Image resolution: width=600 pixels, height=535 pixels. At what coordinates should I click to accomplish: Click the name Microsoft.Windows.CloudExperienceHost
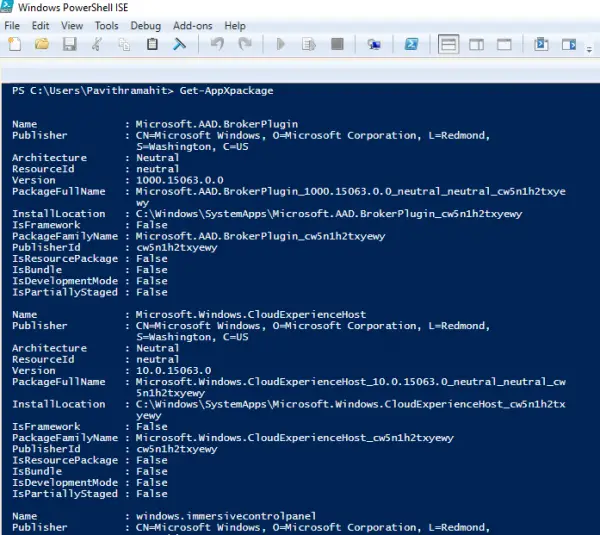(x=251, y=315)
